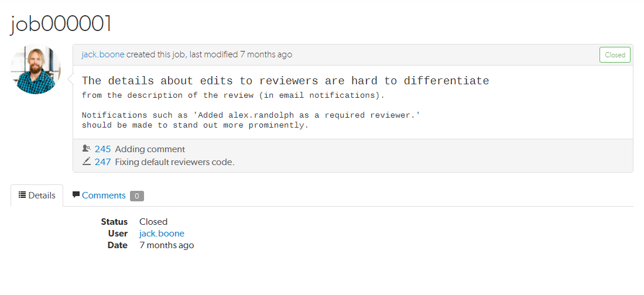The width and height of the screenshot is (644, 295).
Task: Open change 247 link
Action: 102,162
